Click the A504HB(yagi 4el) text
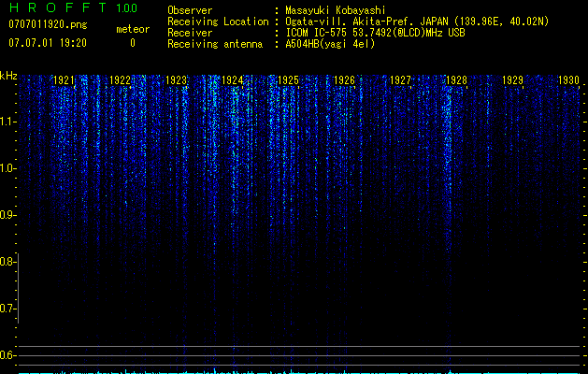Screen dimensions: 588x374 330,44
